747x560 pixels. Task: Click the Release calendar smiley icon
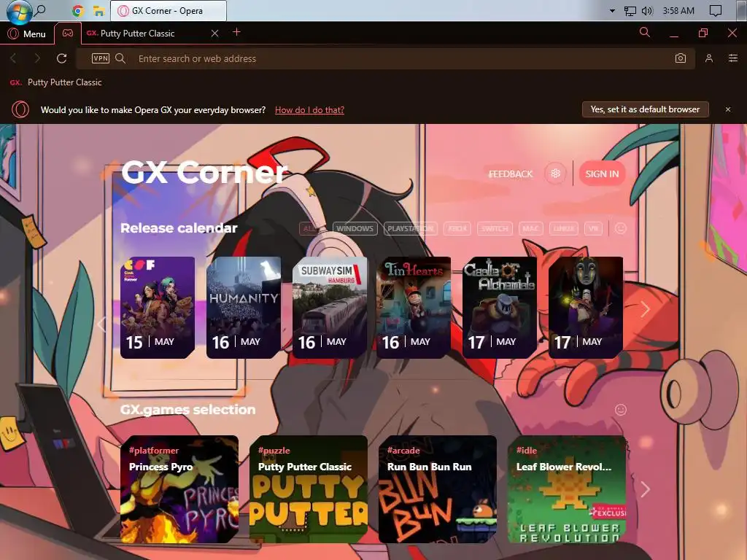point(620,228)
